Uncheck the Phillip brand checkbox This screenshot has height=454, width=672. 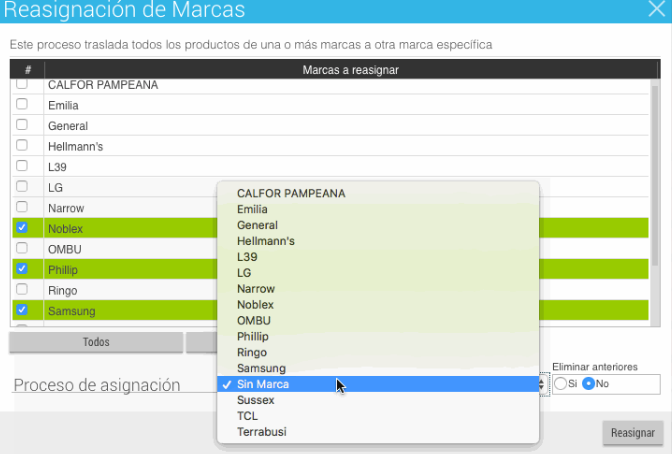[x=22, y=269]
